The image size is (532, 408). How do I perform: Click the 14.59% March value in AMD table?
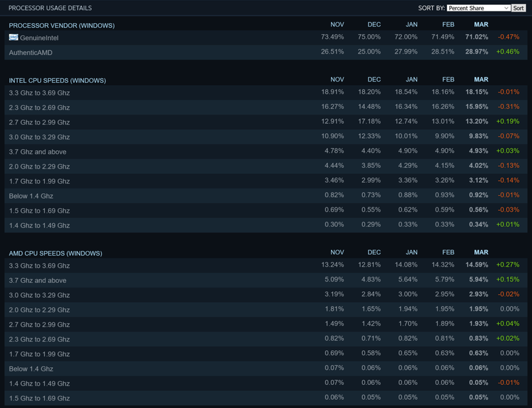click(x=476, y=265)
